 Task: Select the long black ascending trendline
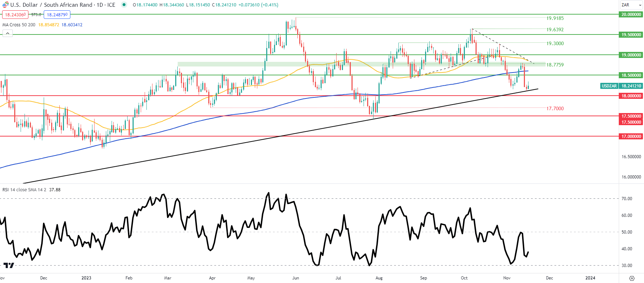[281, 136]
